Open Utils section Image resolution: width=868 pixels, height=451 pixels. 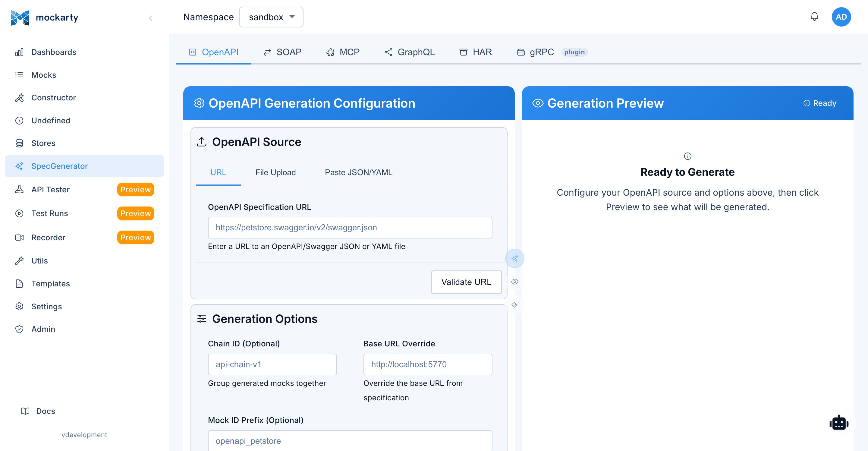coord(84,260)
